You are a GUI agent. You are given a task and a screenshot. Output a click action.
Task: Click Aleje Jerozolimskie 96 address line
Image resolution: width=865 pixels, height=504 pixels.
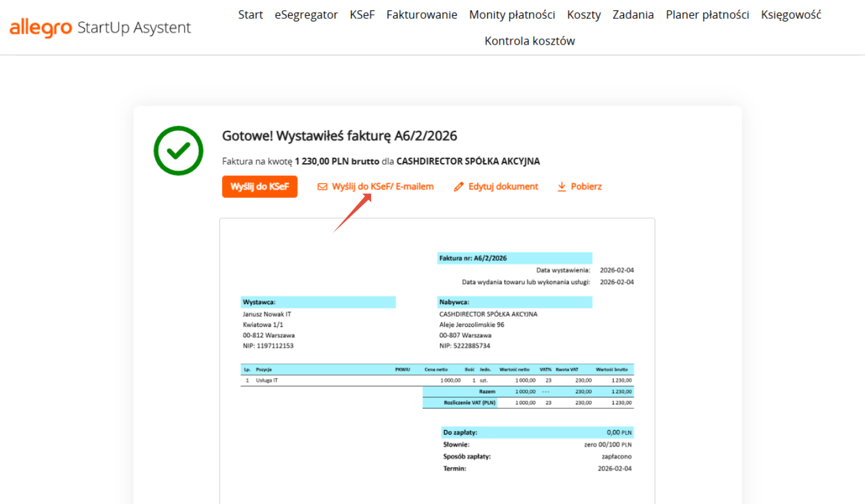pos(472,324)
